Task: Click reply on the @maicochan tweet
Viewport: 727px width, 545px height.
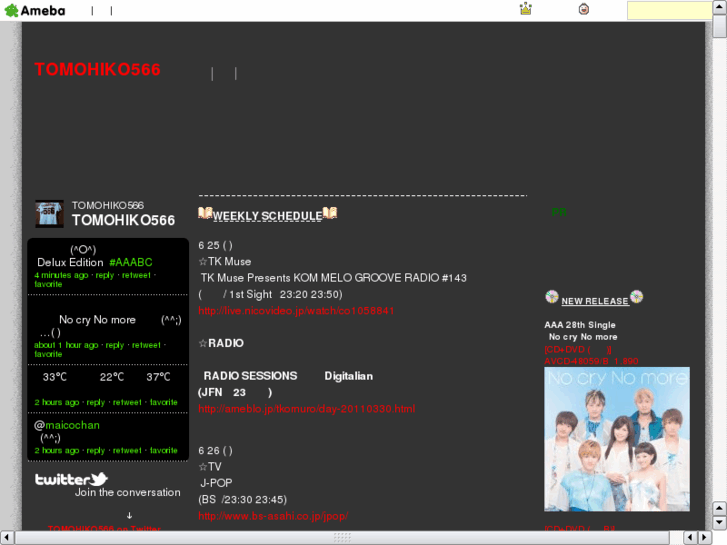Action: (x=96, y=450)
